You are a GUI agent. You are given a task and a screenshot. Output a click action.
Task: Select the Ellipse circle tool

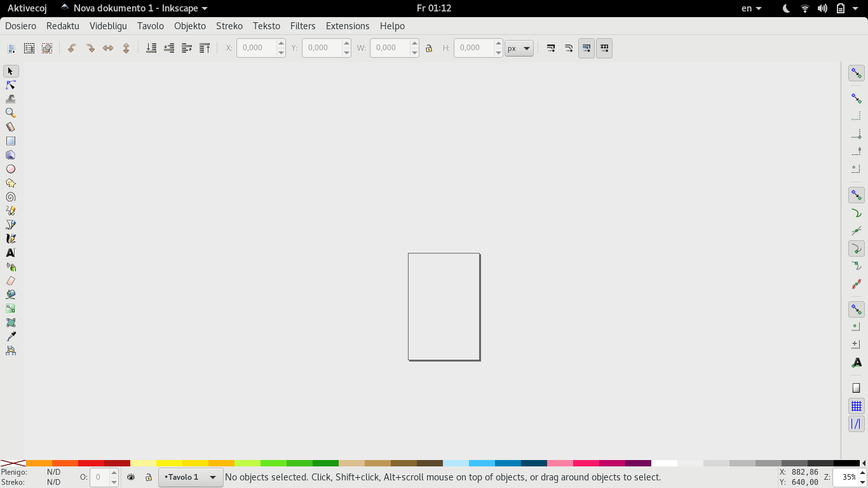[x=11, y=169]
